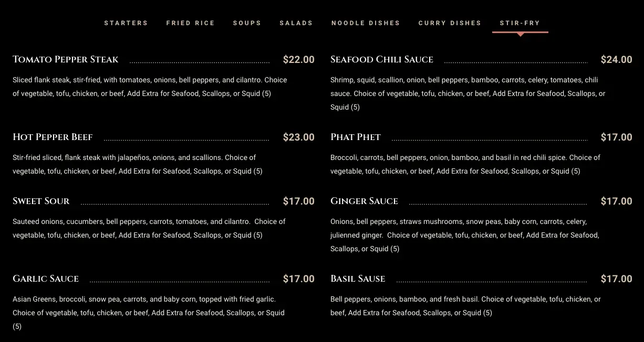Click the $22.00 Tomato Pepper Steak price
The image size is (644, 342).
point(299,60)
